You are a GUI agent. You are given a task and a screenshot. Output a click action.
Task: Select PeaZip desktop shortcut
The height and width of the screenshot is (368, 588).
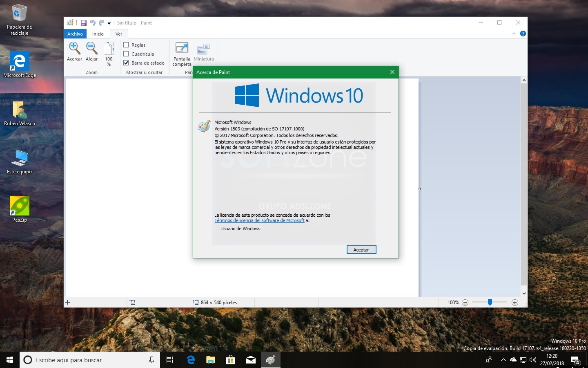click(20, 209)
